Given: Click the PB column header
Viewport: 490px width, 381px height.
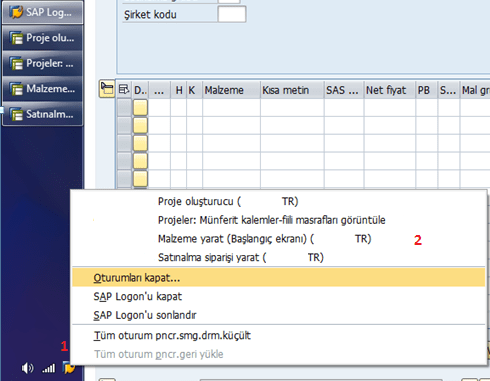Looking at the screenshot, I should [x=427, y=90].
